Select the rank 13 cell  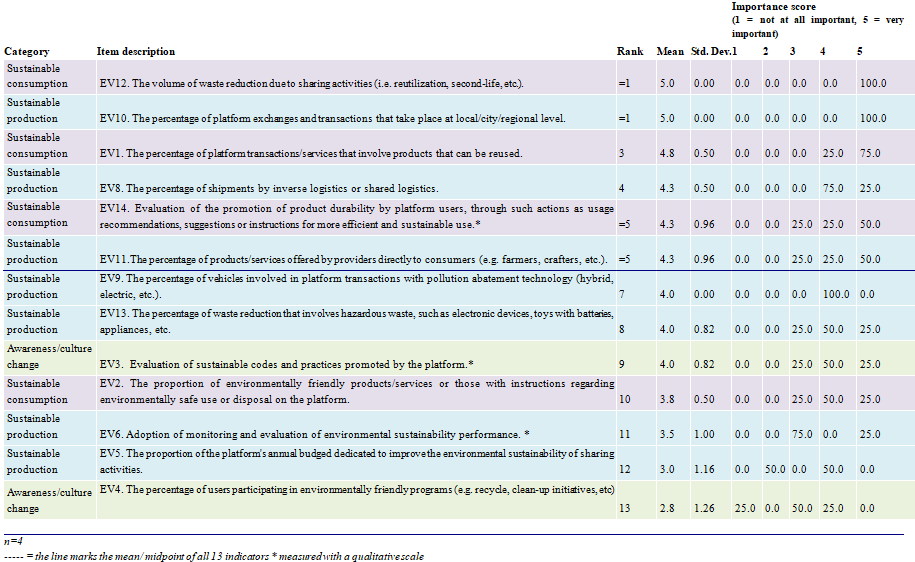tap(623, 509)
